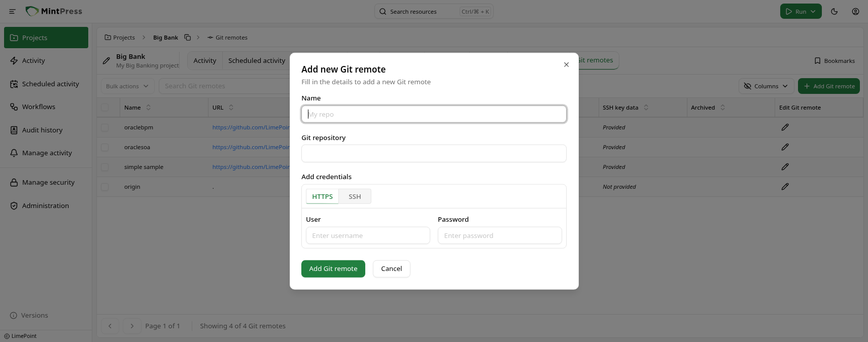Select the SSH credentials tab
868x342 pixels.
355,196
